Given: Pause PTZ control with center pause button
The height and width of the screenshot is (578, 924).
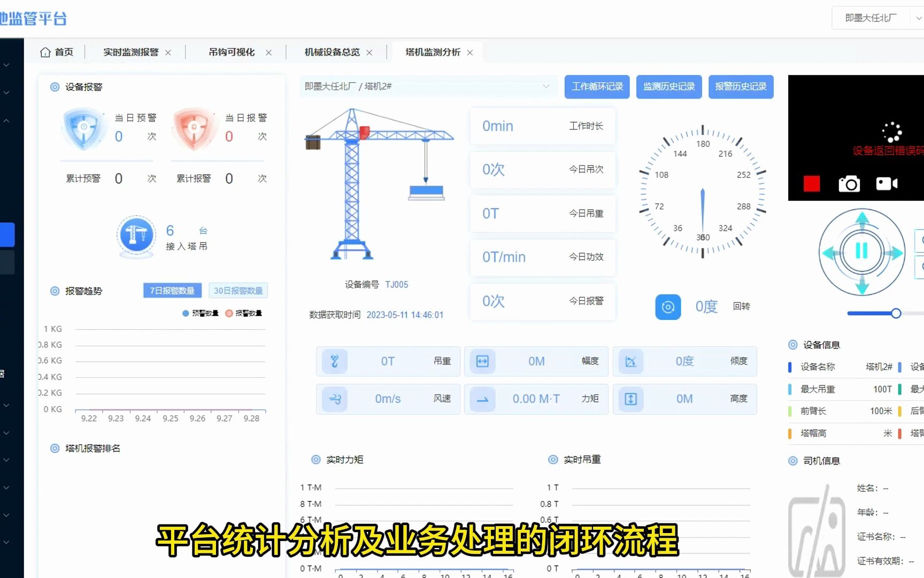Looking at the screenshot, I should (x=861, y=251).
